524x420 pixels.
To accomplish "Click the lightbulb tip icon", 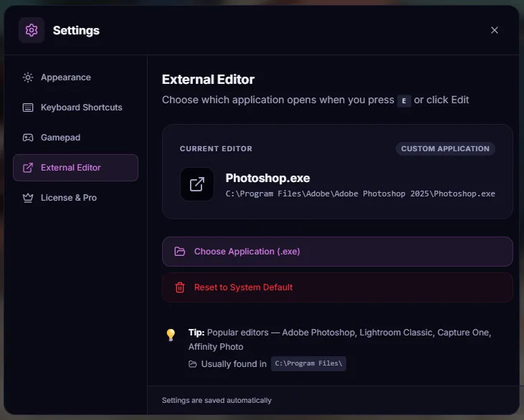I will [171, 335].
